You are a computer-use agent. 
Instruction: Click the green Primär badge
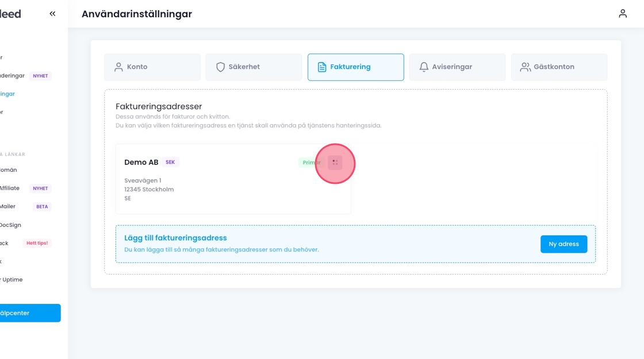click(x=310, y=163)
